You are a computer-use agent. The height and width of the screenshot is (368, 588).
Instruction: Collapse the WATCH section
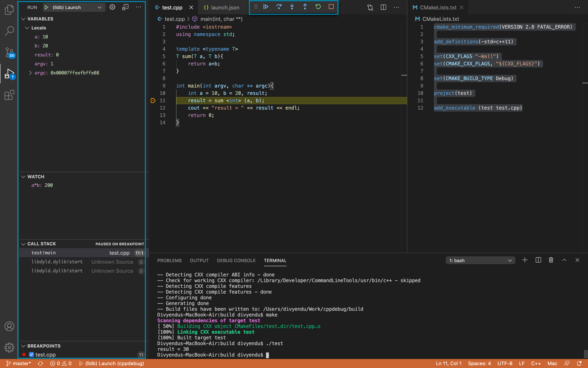[x=23, y=177]
